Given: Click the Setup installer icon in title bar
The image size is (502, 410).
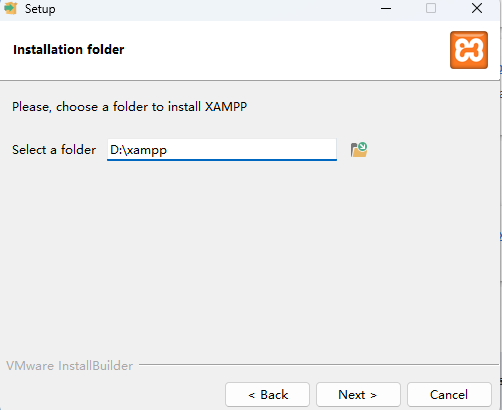Looking at the screenshot, I should coord(11,8).
